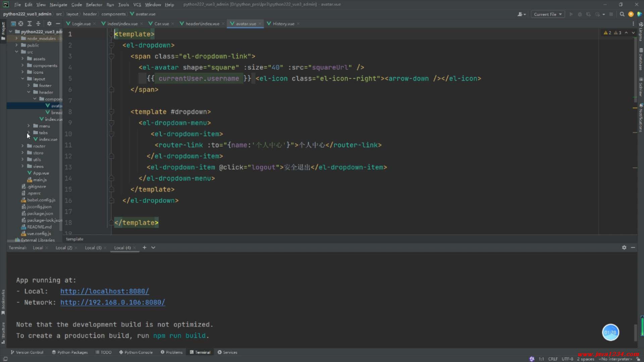Collapse the layout folder node
Image resolution: width=644 pixels, height=362 pixels.
pyautogui.click(x=22, y=79)
